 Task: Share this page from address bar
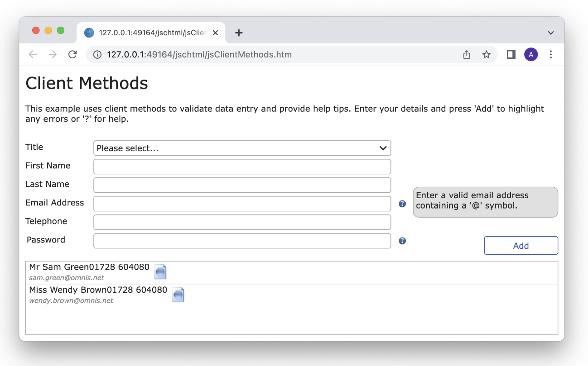(x=467, y=55)
